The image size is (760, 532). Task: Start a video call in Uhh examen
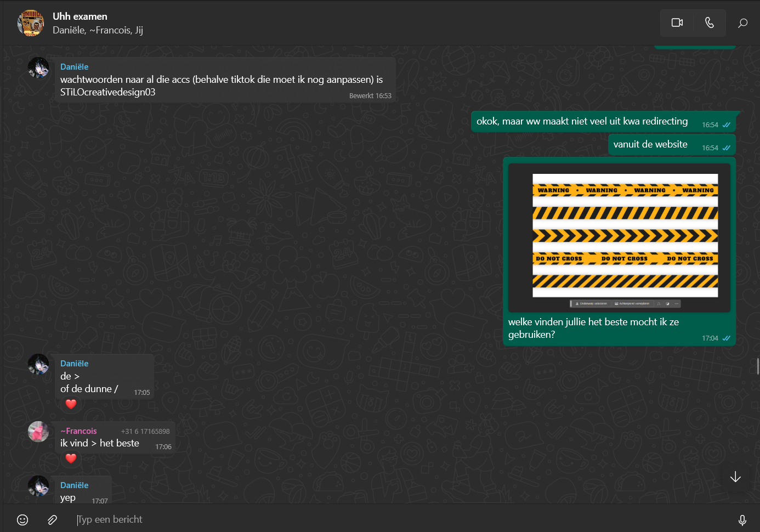[x=677, y=22]
